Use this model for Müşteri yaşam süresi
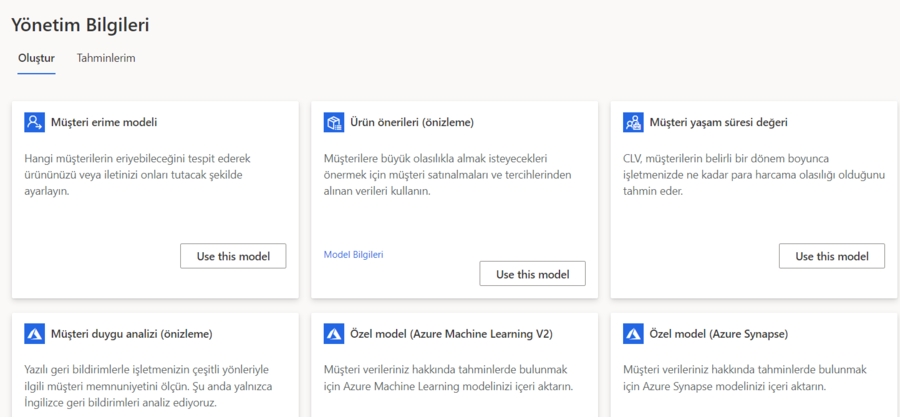Image resolution: width=900 pixels, height=417 pixels. [x=832, y=256]
